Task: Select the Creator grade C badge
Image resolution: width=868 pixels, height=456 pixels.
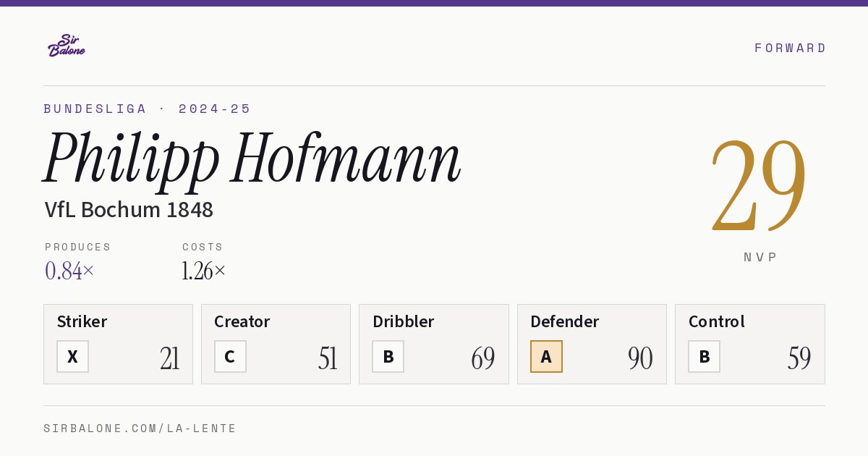Action: tap(230, 356)
